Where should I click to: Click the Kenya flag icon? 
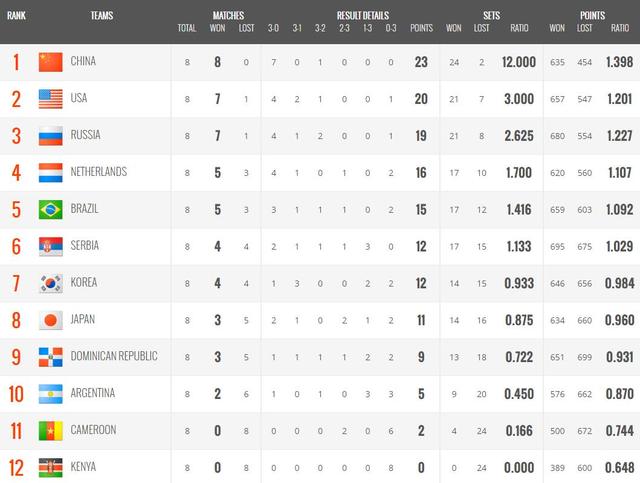point(50,466)
